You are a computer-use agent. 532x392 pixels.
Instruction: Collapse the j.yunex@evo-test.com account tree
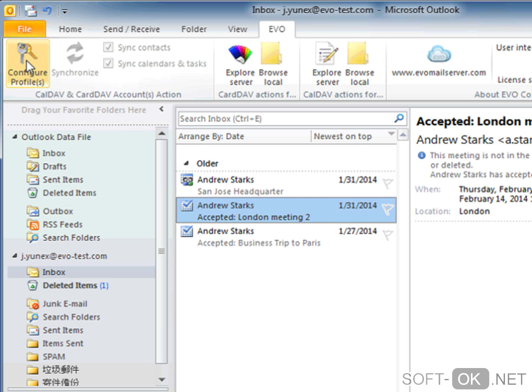pyautogui.click(x=15, y=255)
